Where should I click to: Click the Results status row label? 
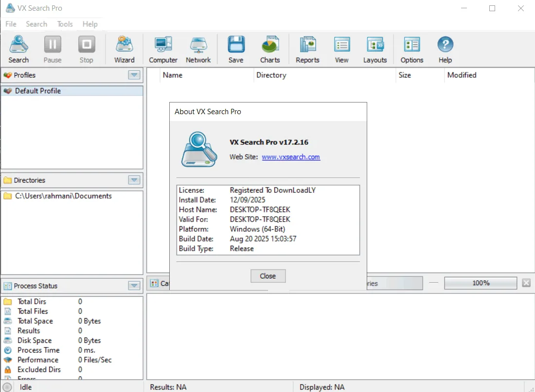coord(29,331)
